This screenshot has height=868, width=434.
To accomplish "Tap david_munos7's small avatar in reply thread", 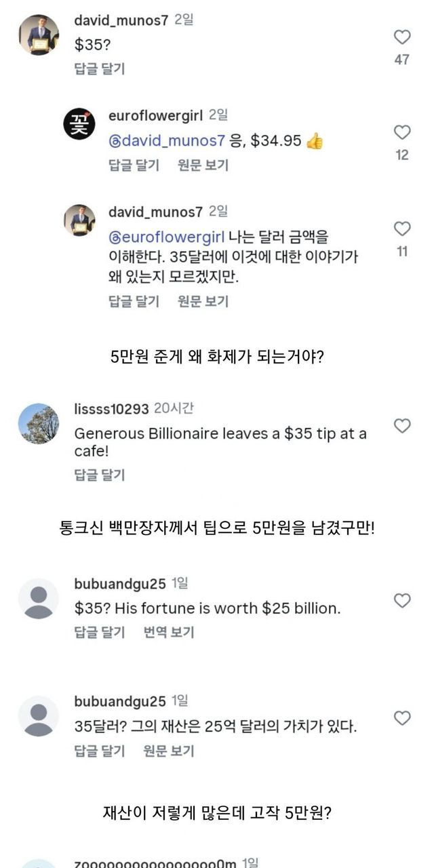I will tap(79, 220).
